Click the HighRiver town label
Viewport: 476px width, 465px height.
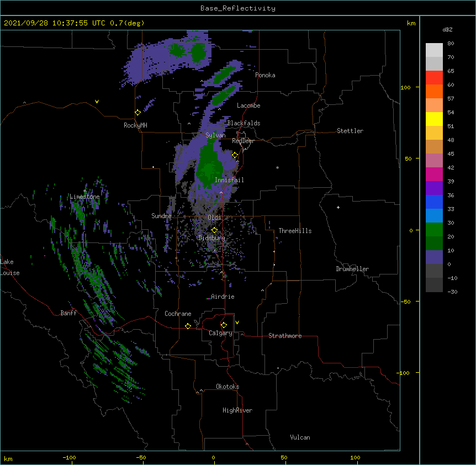point(237,410)
